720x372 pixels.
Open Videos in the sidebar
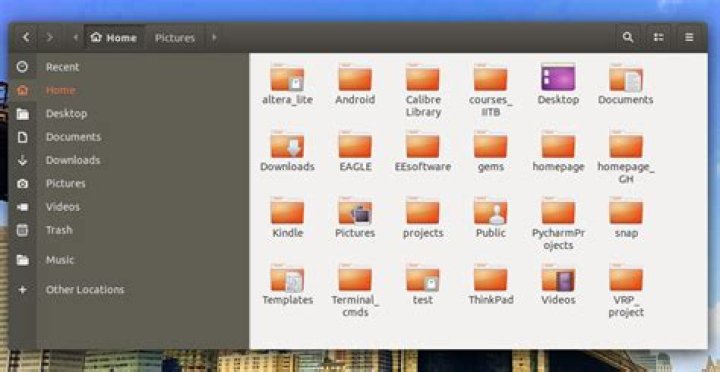coord(129,207)
